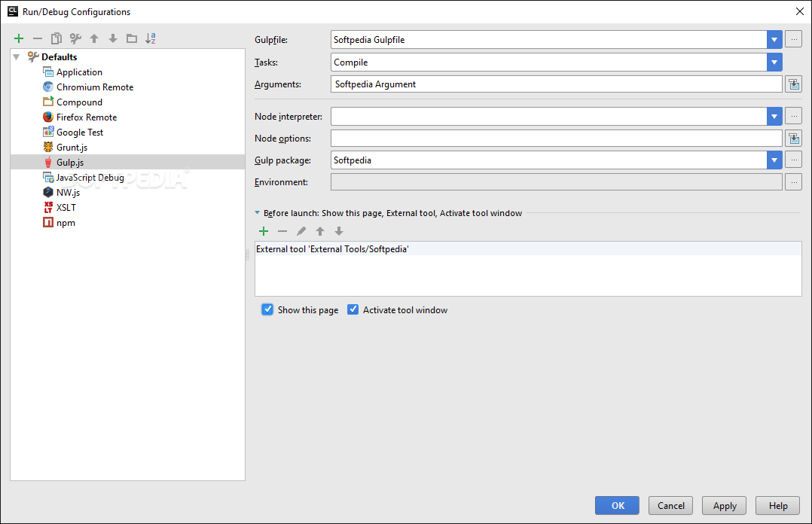Browse Gulp package with ellipsis button
This screenshot has width=812, height=524.
[x=793, y=160]
